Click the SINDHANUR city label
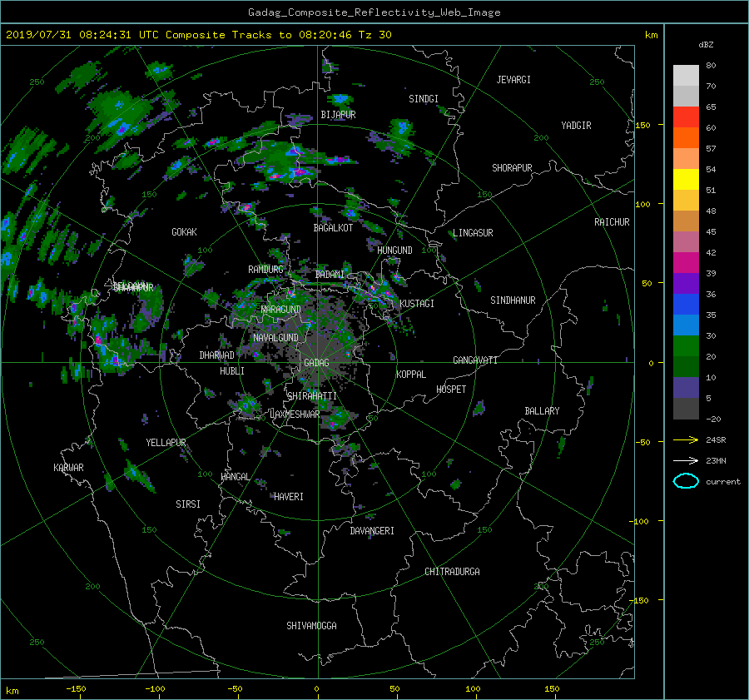Viewport: 749px width, 700px height. pos(513,300)
